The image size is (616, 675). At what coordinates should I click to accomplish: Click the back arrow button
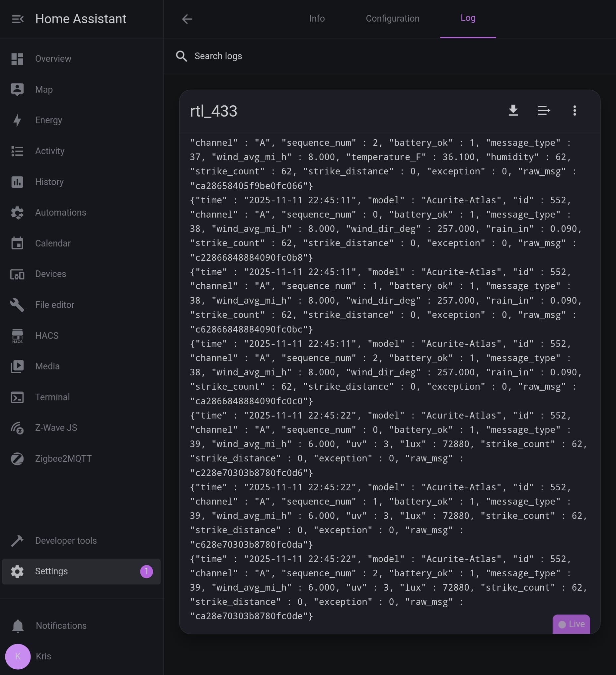click(x=187, y=19)
